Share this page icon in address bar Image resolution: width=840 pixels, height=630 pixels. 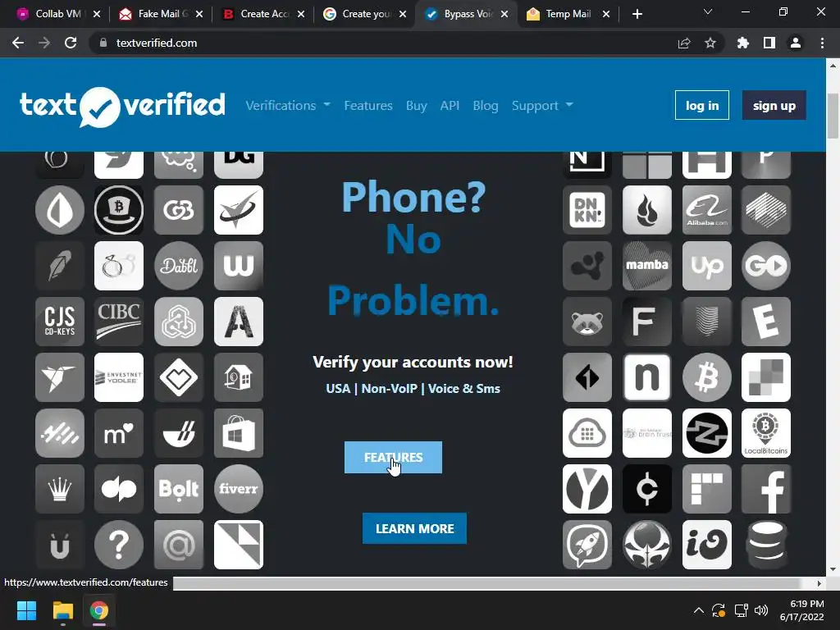(684, 43)
